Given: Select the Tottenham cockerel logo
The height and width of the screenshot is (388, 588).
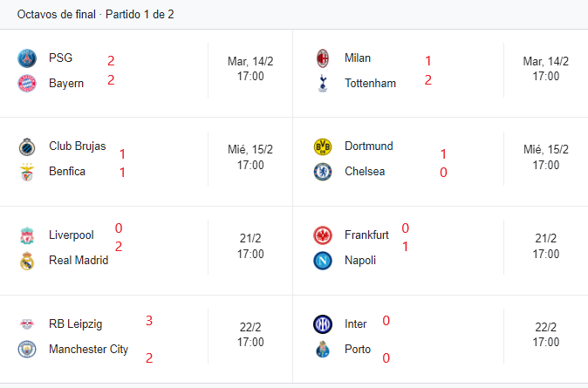Looking at the screenshot, I should click(x=323, y=83).
